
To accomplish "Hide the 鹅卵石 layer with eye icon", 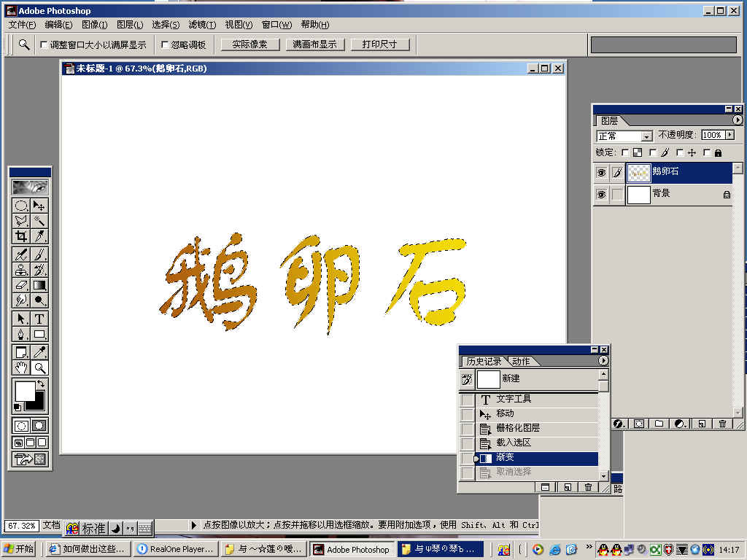I will click(x=601, y=173).
